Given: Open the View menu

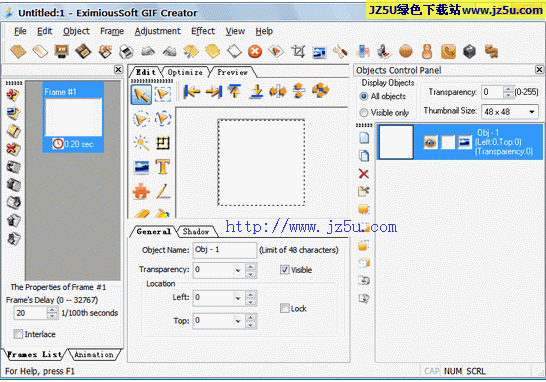Looking at the screenshot, I should (235, 31).
